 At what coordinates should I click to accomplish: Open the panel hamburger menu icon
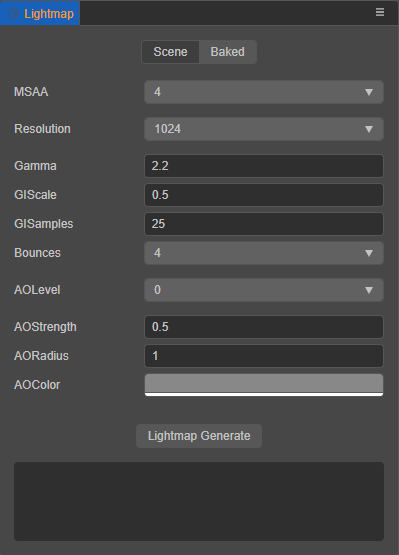[380, 12]
